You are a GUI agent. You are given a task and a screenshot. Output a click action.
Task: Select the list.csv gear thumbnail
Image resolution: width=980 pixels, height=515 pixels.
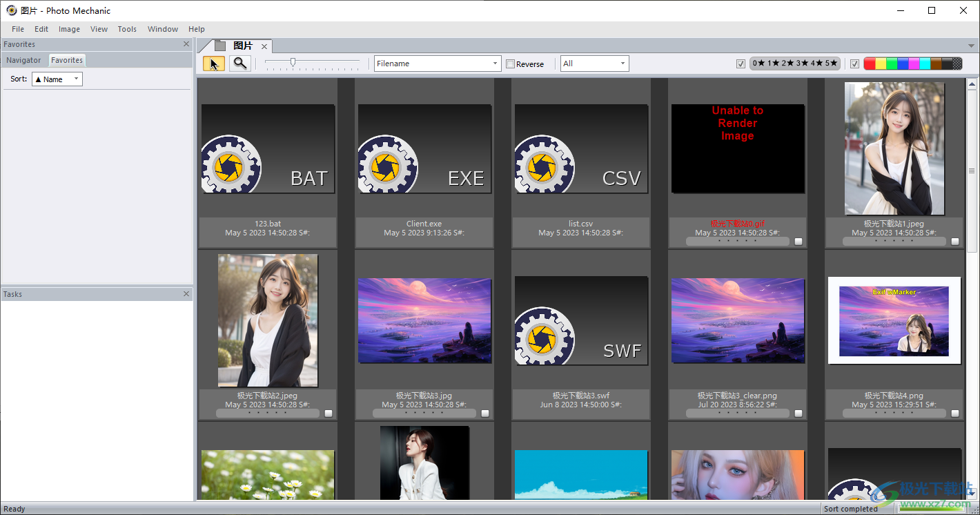click(581, 149)
